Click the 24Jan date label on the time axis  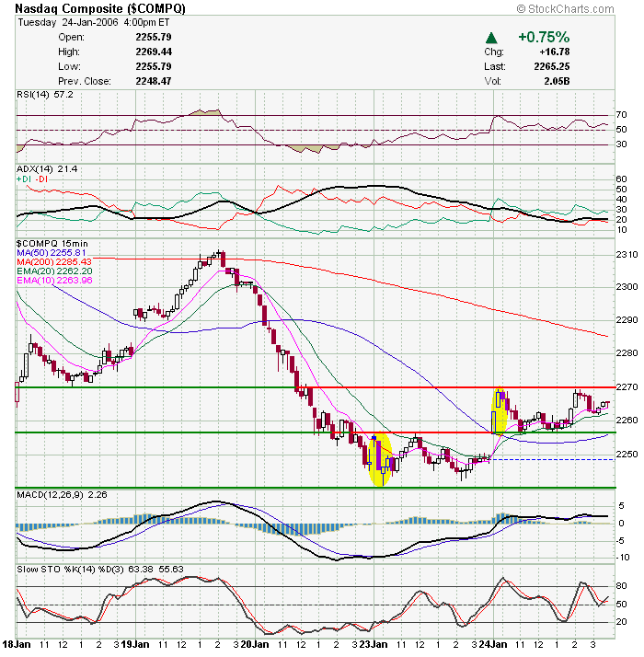(x=493, y=644)
